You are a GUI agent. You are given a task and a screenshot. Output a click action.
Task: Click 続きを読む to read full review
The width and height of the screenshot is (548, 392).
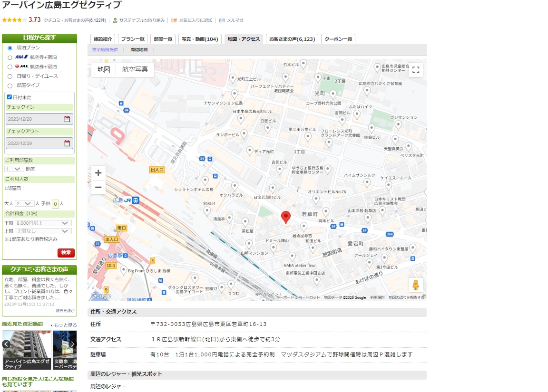click(65, 311)
